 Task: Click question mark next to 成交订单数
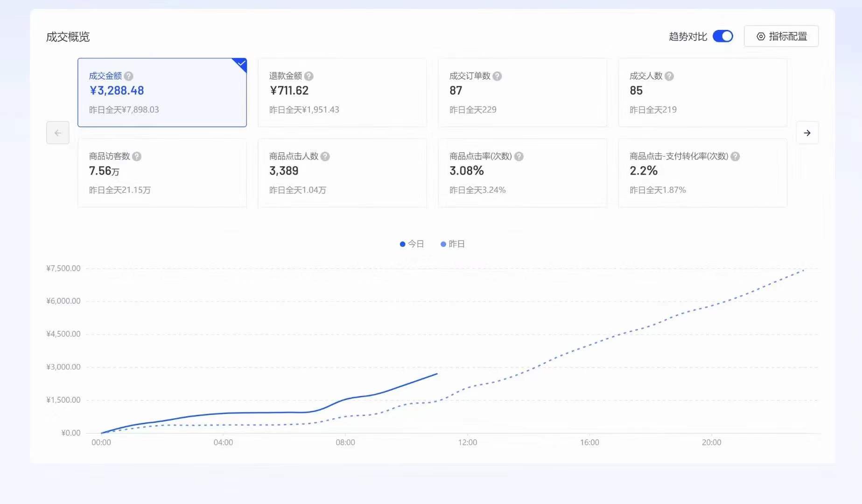pos(498,76)
